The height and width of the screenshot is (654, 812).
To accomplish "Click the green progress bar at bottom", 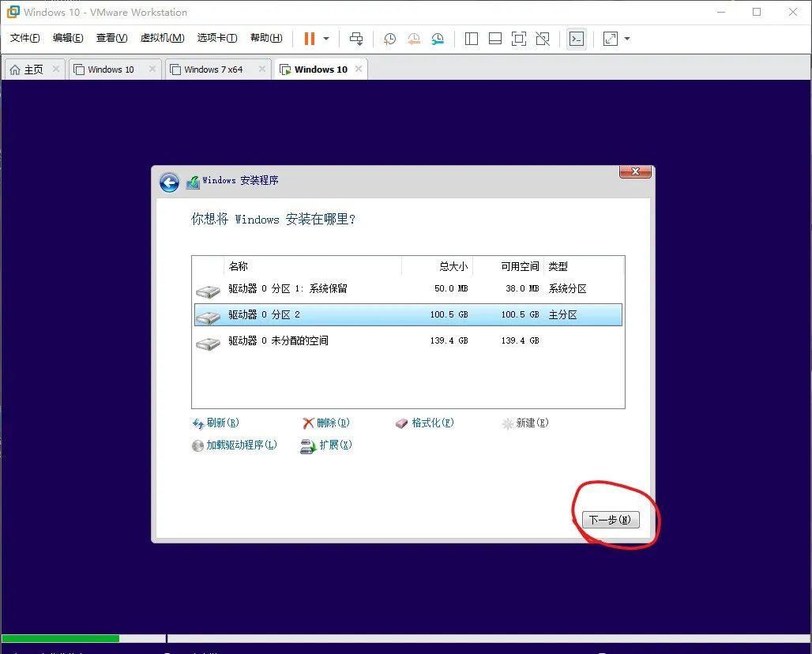I will (59, 638).
